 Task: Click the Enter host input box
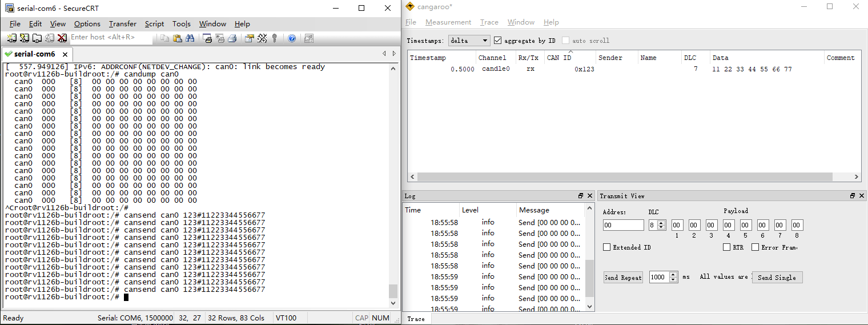pyautogui.click(x=111, y=38)
